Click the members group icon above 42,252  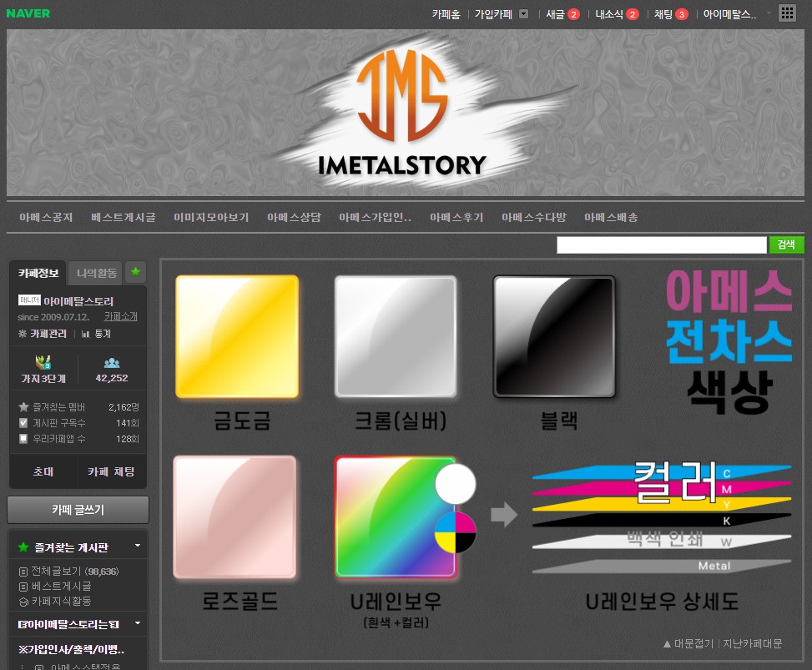(112, 363)
